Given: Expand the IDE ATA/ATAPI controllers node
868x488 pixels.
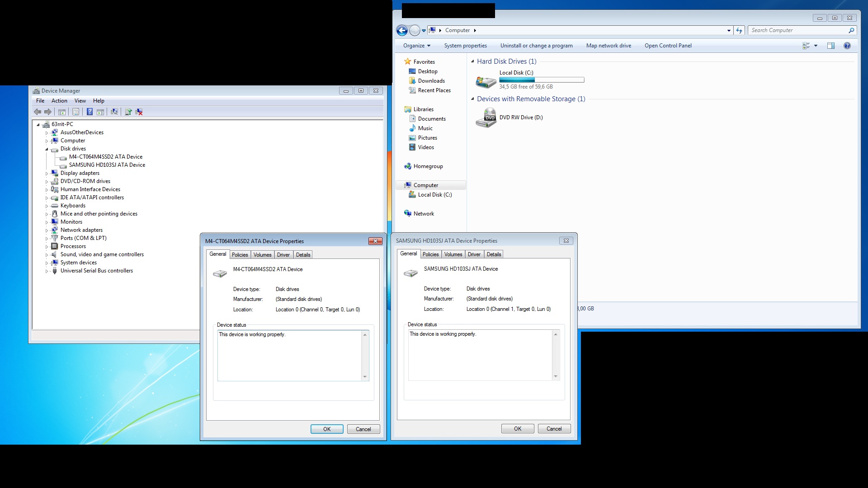Looking at the screenshot, I should (47, 198).
